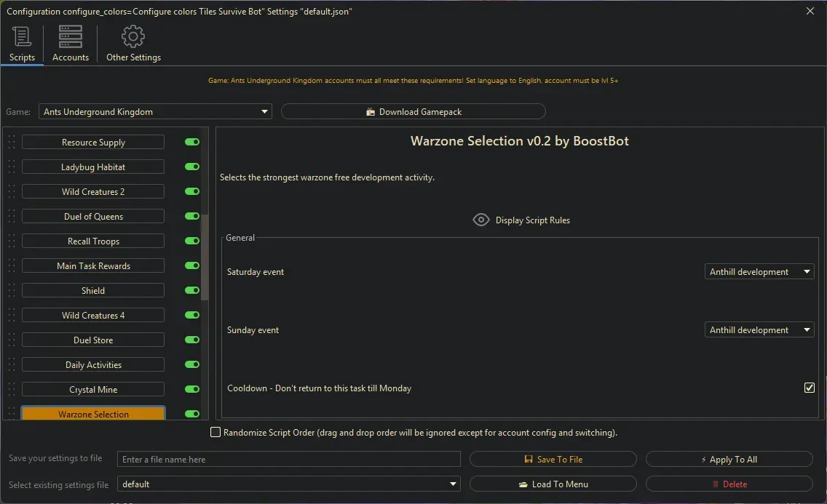Image resolution: width=827 pixels, height=504 pixels.
Task: Click the drag handle beside Warzone Selection
Action: 11,414
